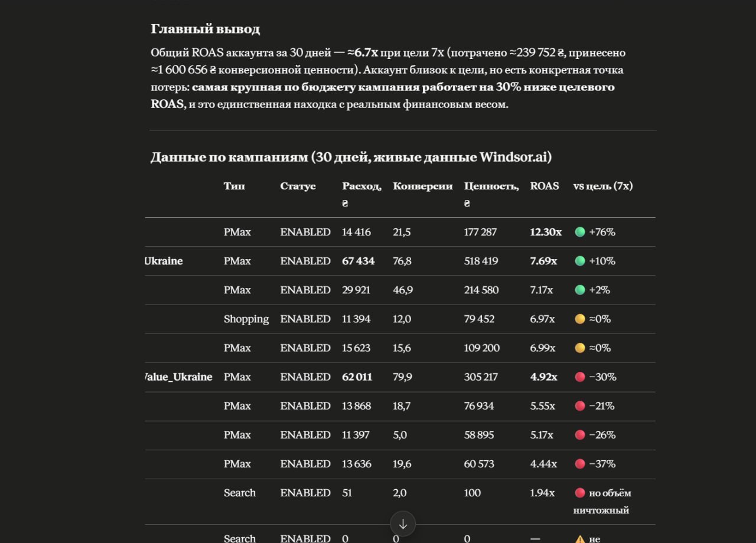Select the green indicator next to +10%
This screenshot has height=543, width=756.
tap(580, 261)
